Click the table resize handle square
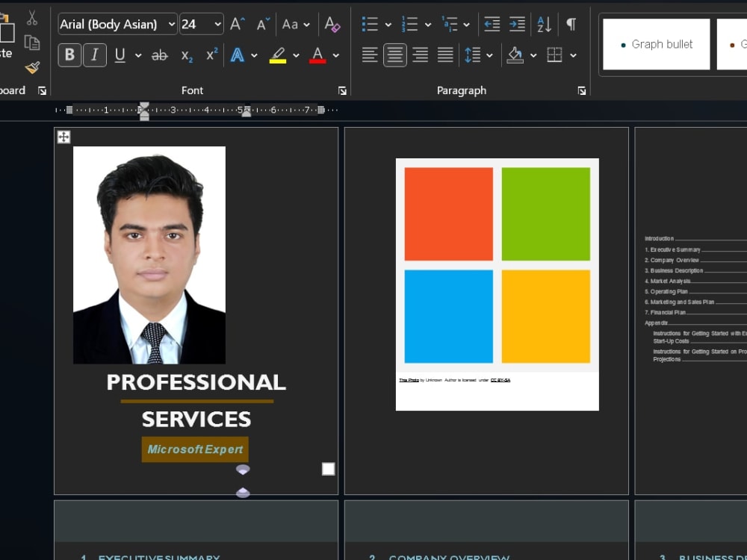Viewport: 747px width, 560px height. click(x=328, y=469)
